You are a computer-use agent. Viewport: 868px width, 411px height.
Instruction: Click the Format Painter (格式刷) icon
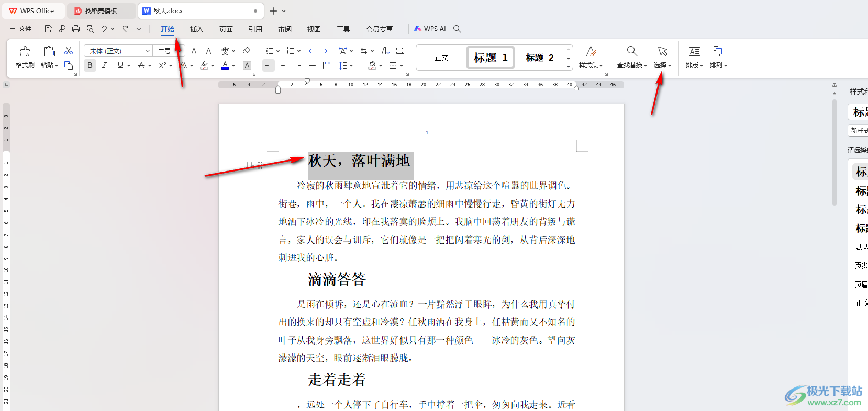coord(25,51)
